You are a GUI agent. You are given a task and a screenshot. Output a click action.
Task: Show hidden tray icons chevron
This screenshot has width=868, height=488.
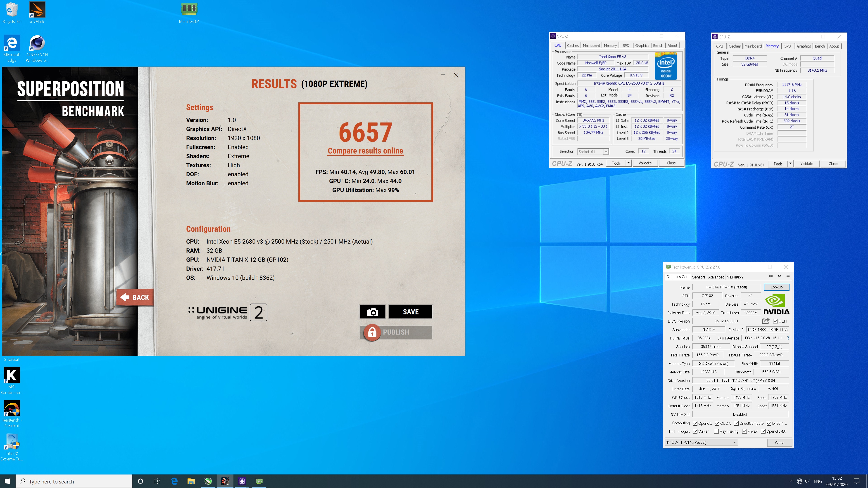click(791, 481)
